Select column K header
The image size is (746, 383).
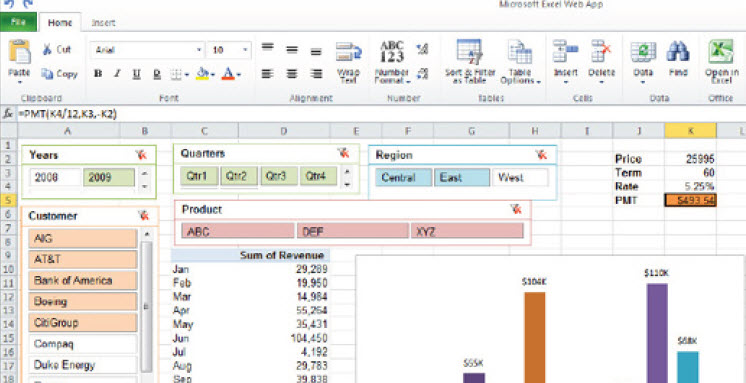(690, 131)
